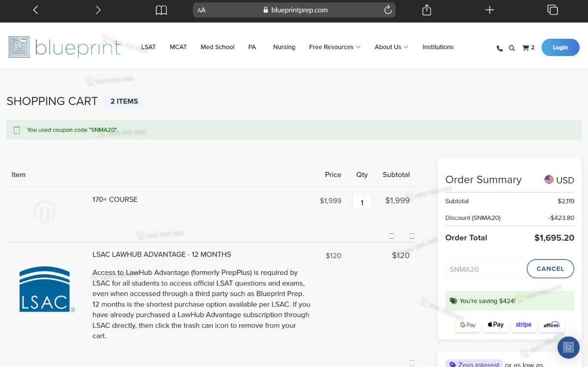Click the Apple Pay payment icon
The image size is (588, 367).
pos(495,325)
